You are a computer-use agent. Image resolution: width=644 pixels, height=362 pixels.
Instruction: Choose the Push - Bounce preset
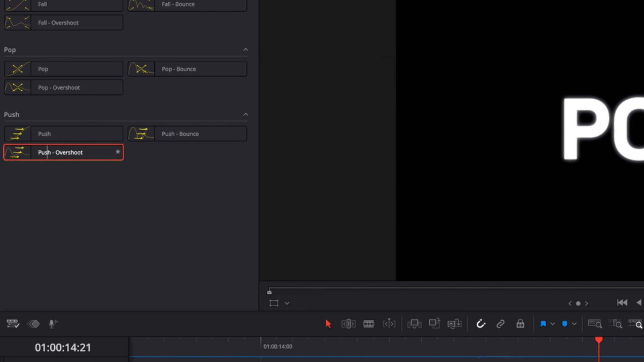coord(187,134)
